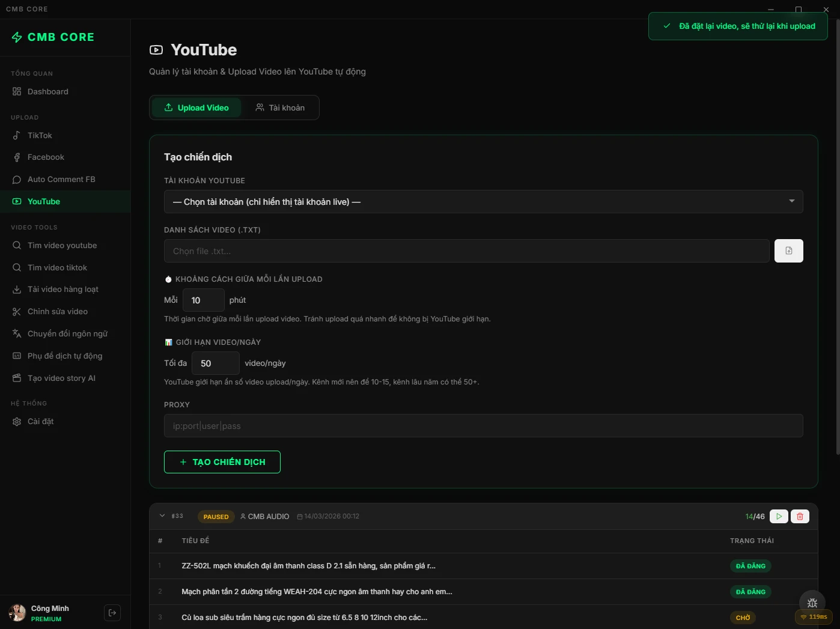Image resolution: width=840 pixels, height=629 pixels.
Task: Click the max videos per day field
Action: click(215, 363)
